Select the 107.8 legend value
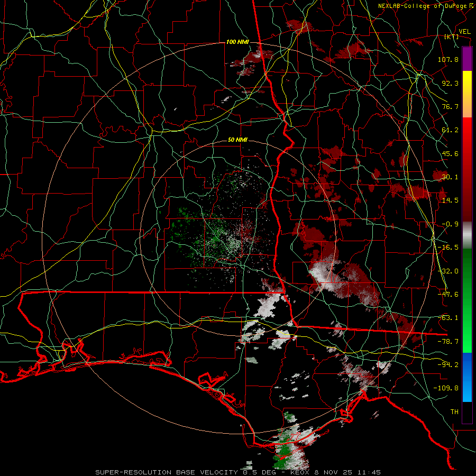 point(448,59)
